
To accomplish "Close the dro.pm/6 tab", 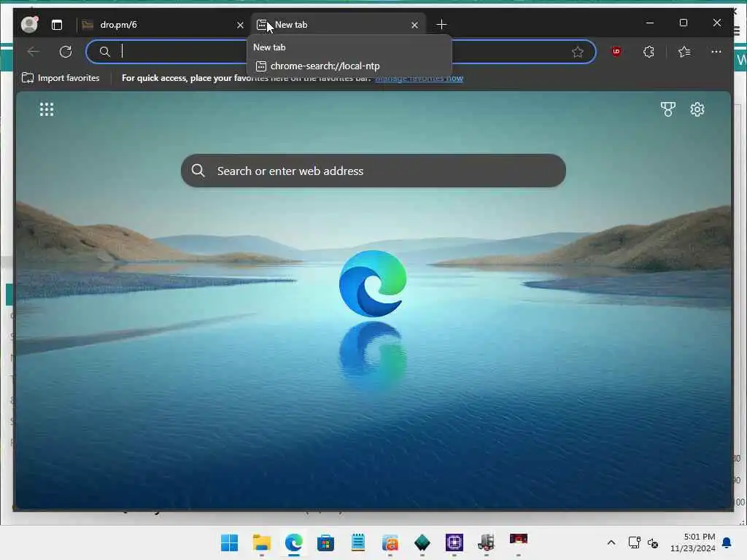I will [x=240, y=25].
